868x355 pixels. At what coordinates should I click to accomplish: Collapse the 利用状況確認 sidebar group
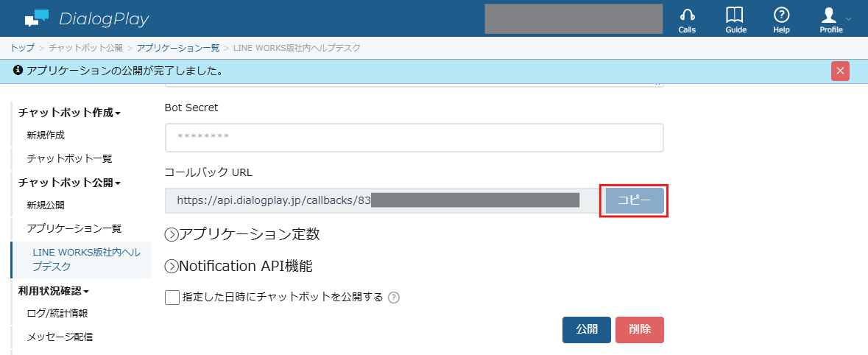[x=54, y=291]
